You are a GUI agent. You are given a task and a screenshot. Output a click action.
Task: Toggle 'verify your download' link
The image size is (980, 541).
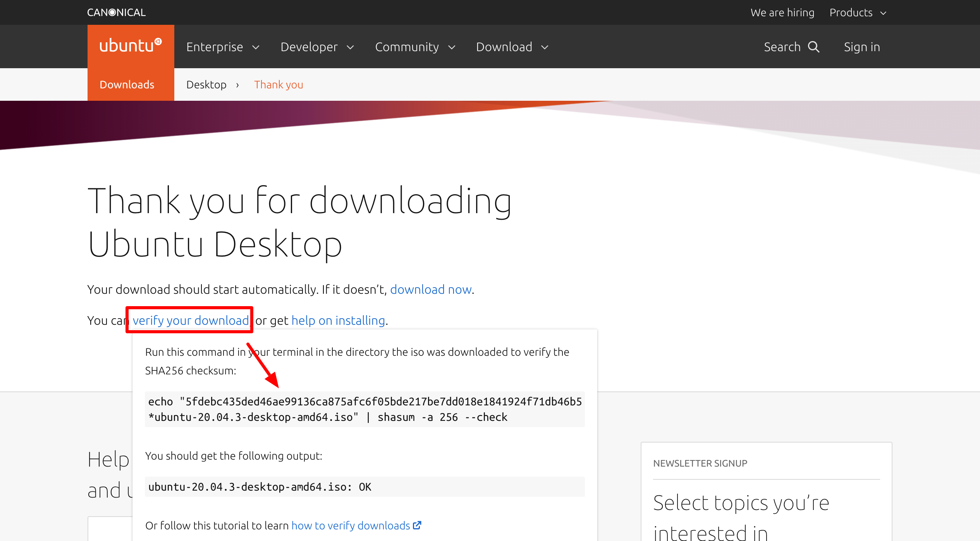pos(190,320)
